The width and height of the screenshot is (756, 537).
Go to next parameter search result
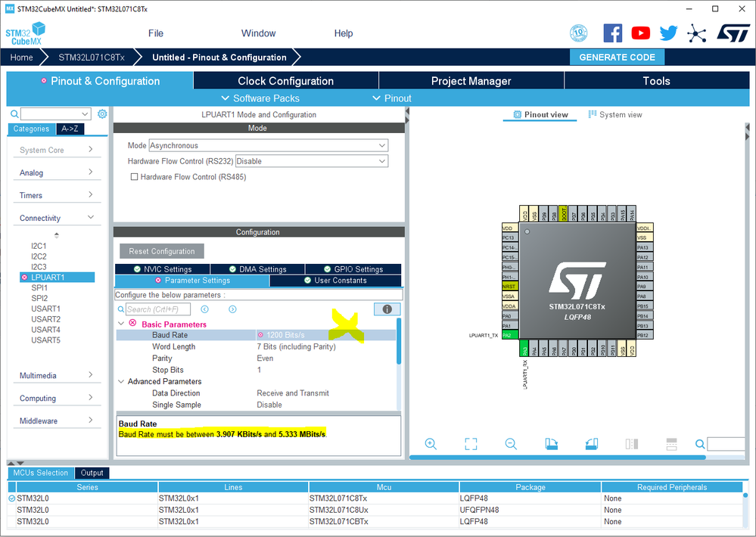click(x=232, y=309)
